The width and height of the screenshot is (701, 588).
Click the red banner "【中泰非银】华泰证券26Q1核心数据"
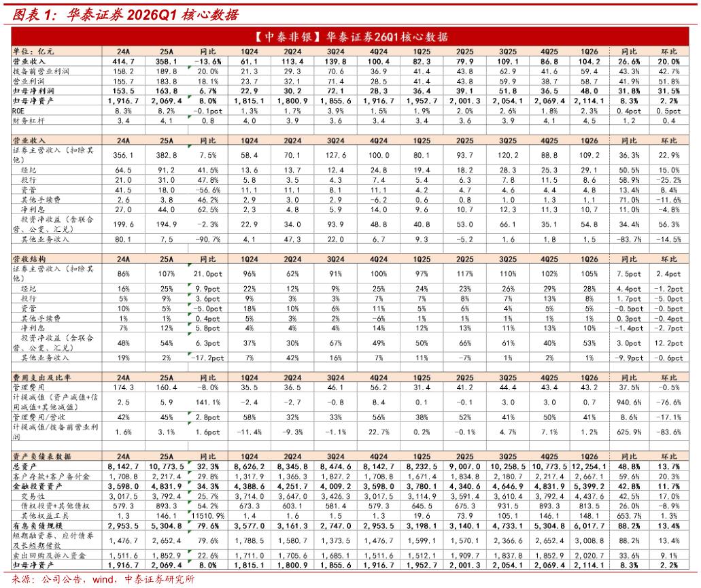pyautogui.click(x=350, y=37)
